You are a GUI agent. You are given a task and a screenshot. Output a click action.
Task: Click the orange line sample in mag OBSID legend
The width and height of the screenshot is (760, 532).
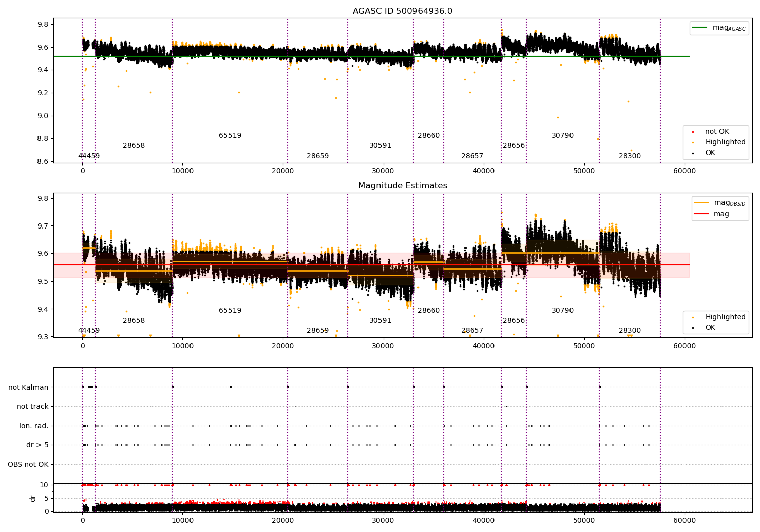[x=701, y=203]
